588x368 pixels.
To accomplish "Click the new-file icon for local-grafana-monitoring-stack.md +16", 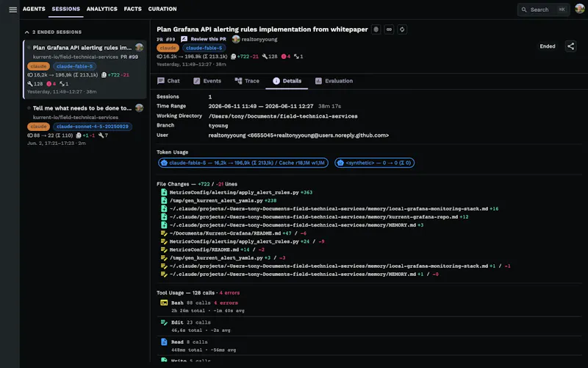I will (164, 209).
